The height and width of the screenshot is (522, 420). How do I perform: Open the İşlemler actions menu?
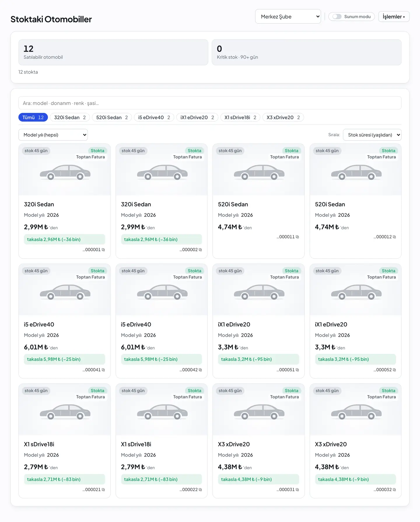394,17
